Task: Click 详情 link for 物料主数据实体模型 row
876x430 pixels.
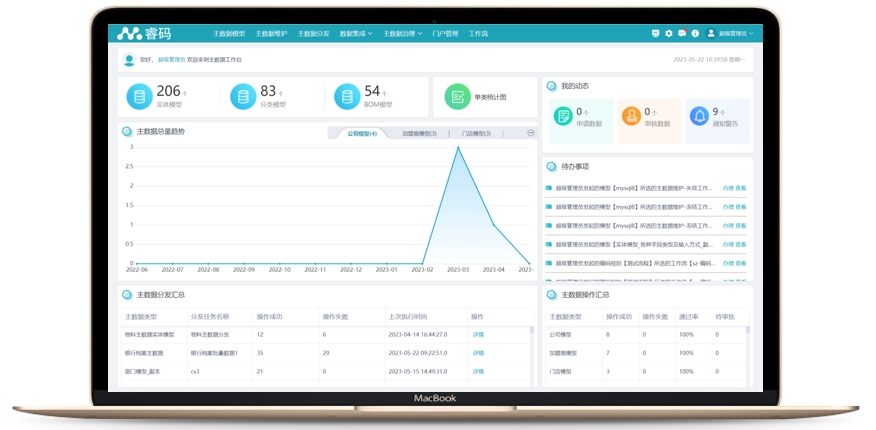Action: click(x=478, y=335)
